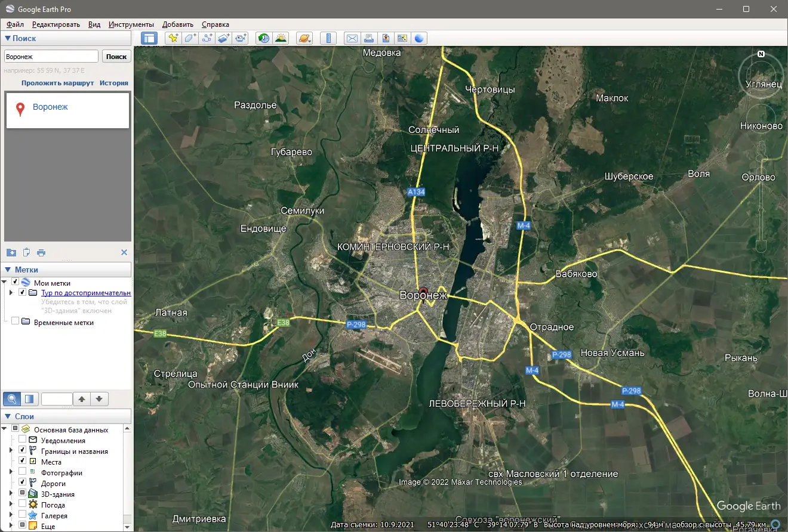Click Проложить маршрут link
788x532 pixels.
tap(58, 83)
